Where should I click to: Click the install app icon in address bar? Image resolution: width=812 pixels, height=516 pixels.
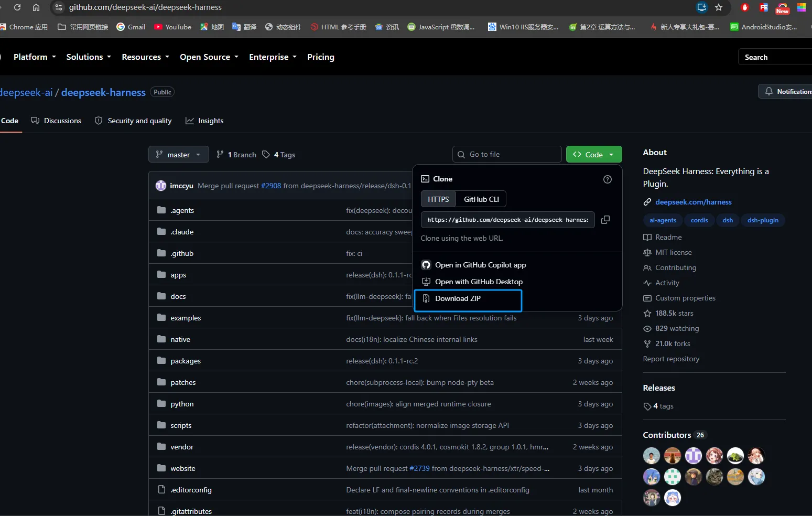(x=702, y=7)
